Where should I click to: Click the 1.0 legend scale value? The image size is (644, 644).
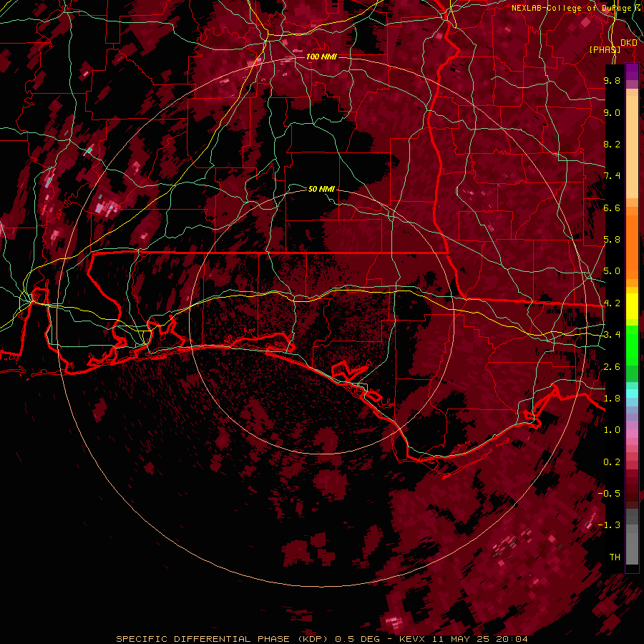612,430
